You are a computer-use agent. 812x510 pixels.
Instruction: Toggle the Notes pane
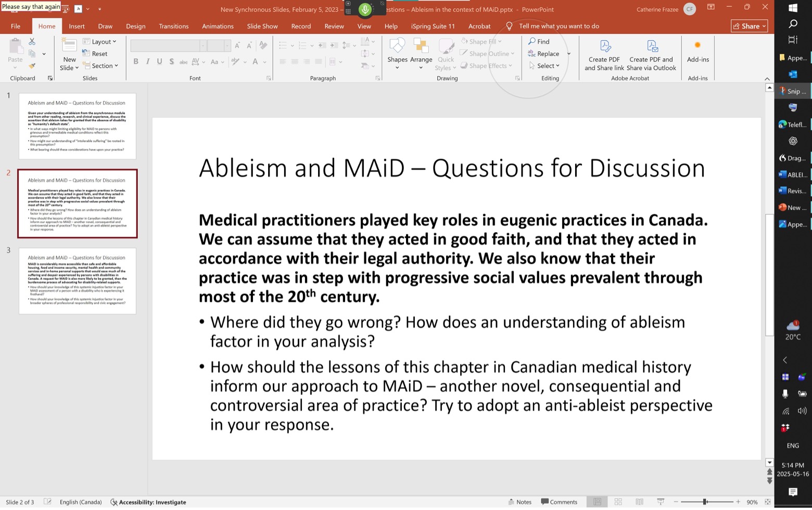pyautogui.click(x=519, y=502)
